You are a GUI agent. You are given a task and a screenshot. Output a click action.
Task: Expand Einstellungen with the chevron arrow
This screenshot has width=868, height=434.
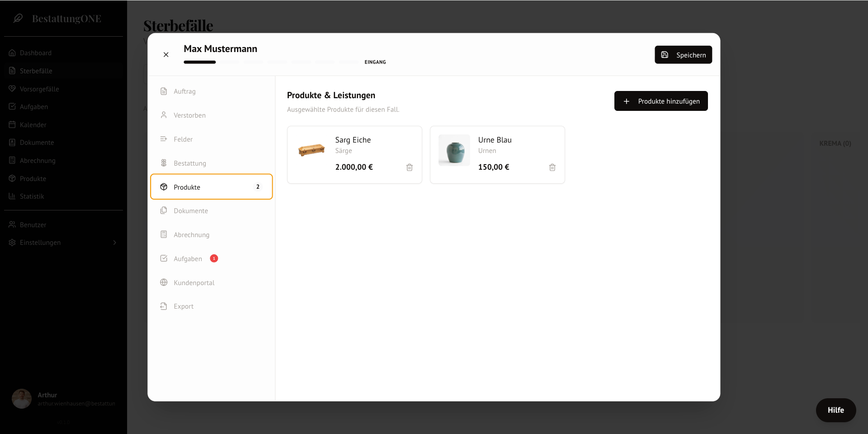(115, 243)
